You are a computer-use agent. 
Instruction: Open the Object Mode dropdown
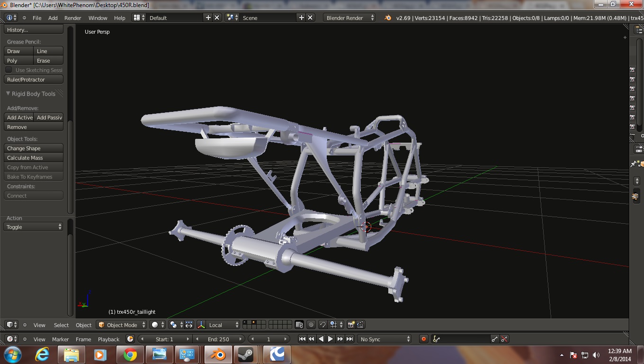point(122,325)
